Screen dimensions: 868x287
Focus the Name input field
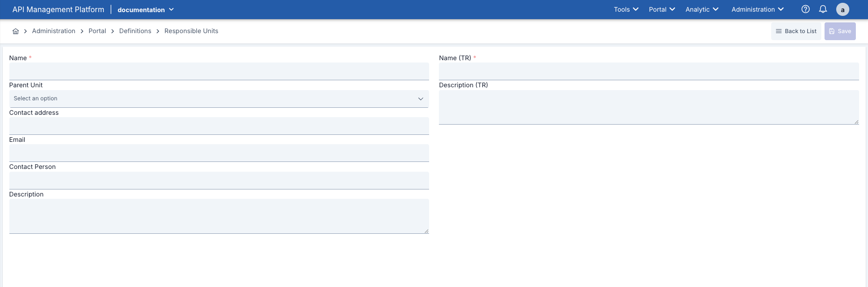tap(219, 71)
